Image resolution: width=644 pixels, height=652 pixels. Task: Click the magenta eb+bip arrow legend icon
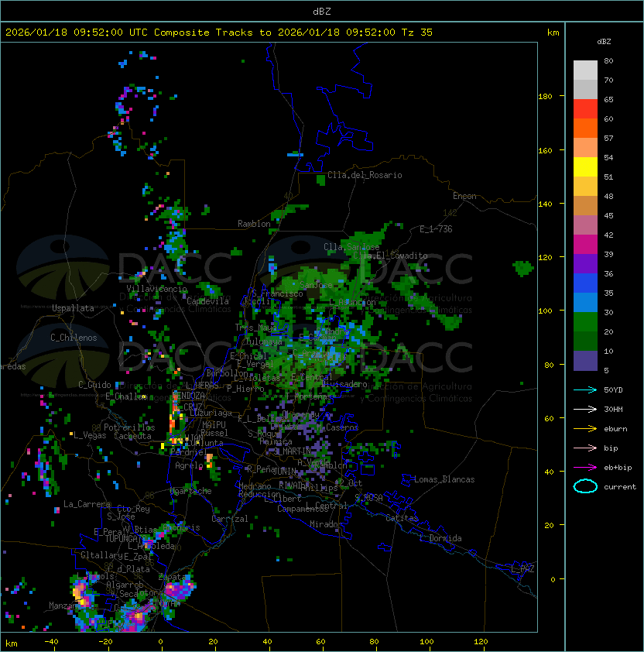[x=585, y=468]
